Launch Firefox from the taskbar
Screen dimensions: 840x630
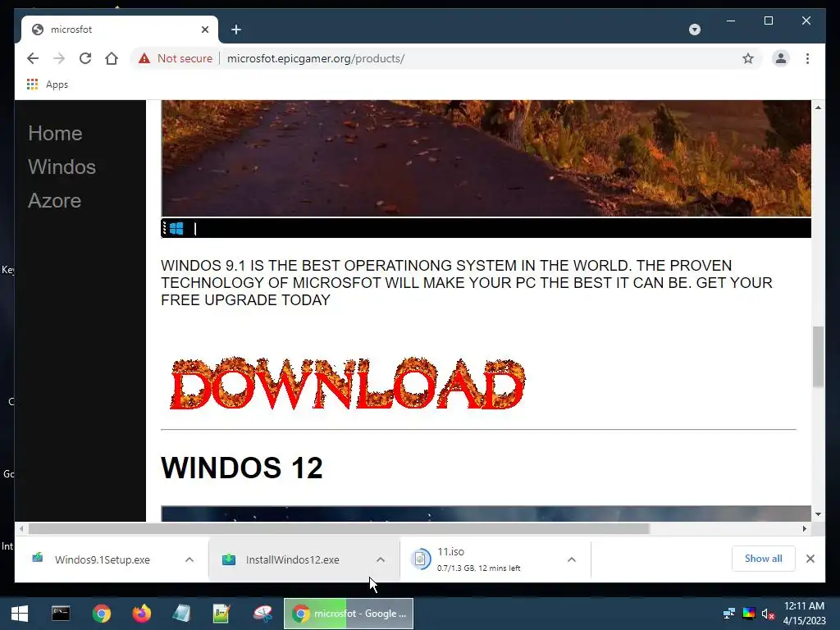141,614
